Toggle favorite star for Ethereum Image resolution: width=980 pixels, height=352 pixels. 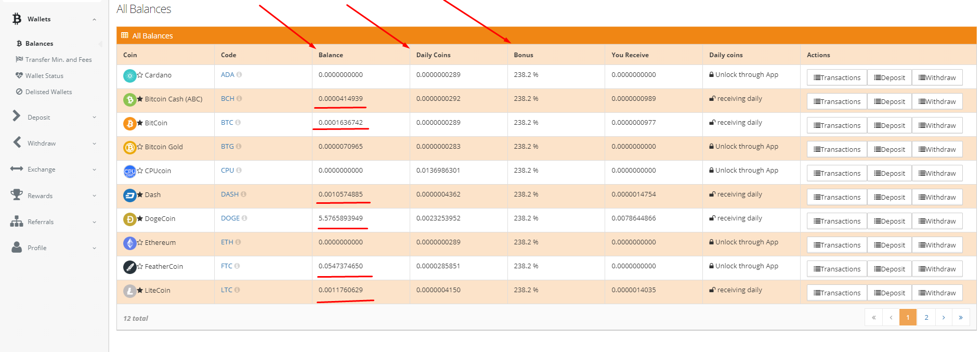[140, 242]
